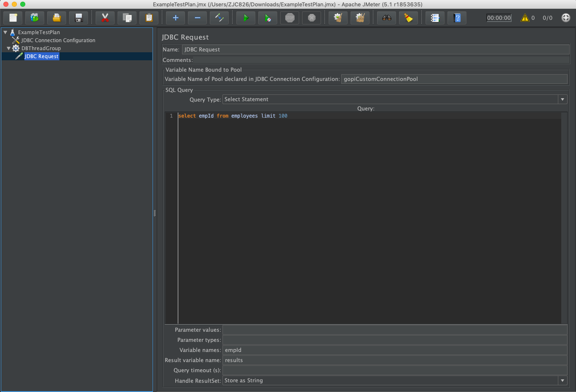Viewport: 576px width, 392px height.
Task: Open Search with binoculars icon
Action: pos(386,18)
